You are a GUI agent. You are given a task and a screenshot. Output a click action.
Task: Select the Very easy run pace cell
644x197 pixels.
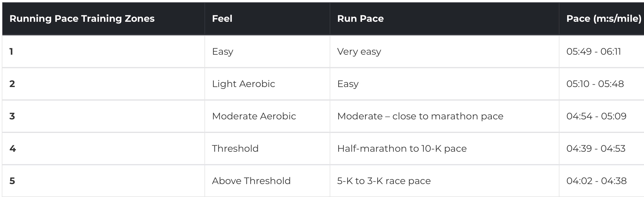point(359,52)
